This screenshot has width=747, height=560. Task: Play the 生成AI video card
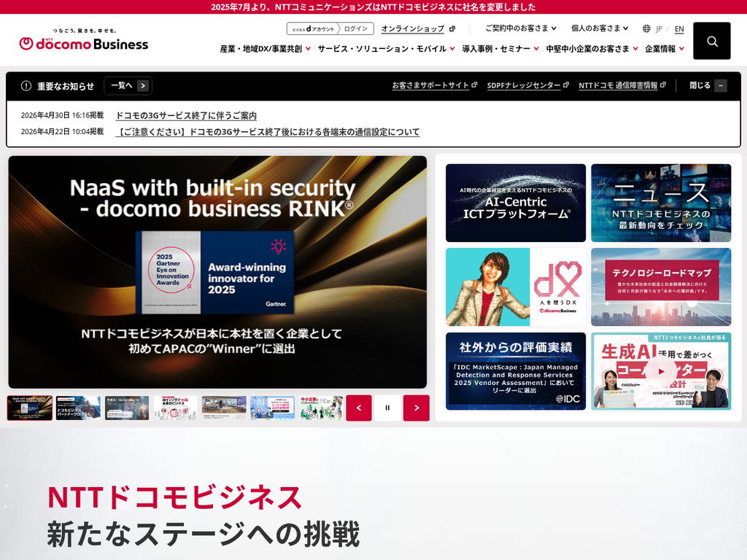661,371
